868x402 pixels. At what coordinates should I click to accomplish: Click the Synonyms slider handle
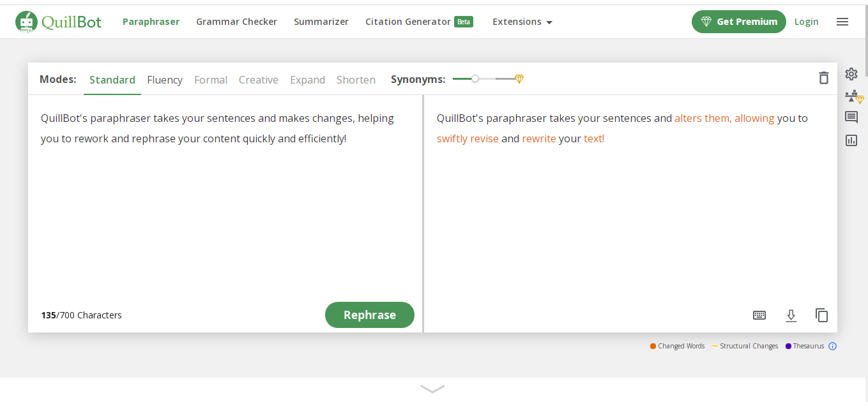click(475, 79)
